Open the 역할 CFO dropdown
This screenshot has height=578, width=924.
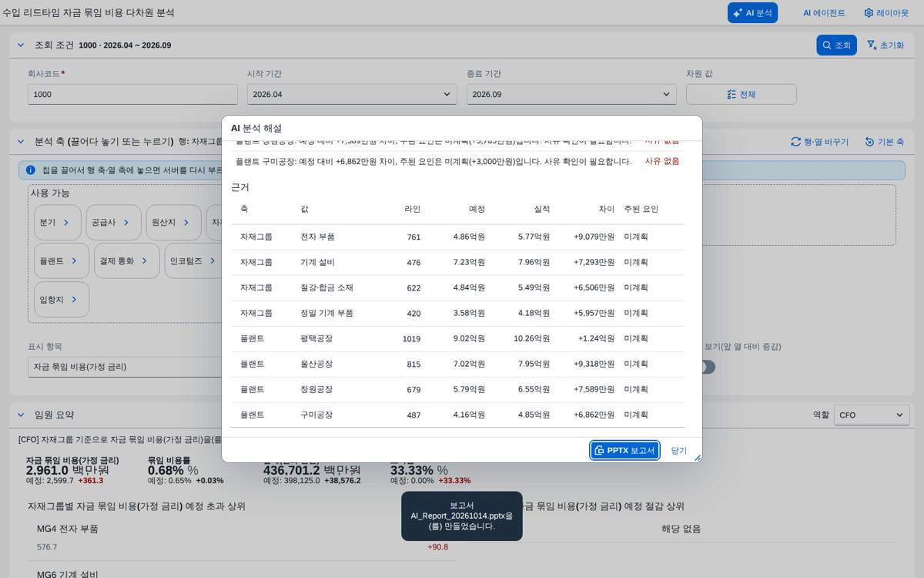tap(872, 415)
